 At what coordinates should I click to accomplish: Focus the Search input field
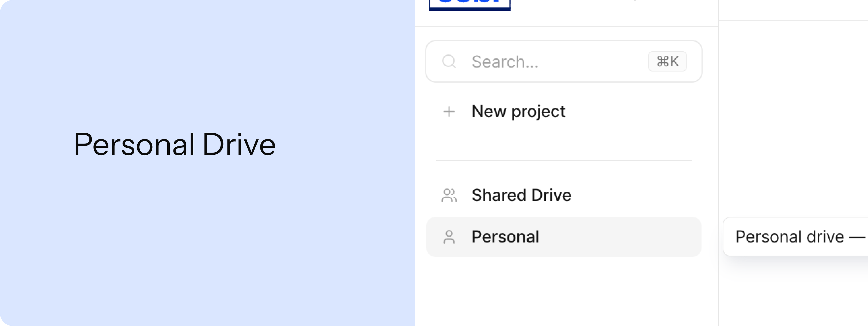564,61
